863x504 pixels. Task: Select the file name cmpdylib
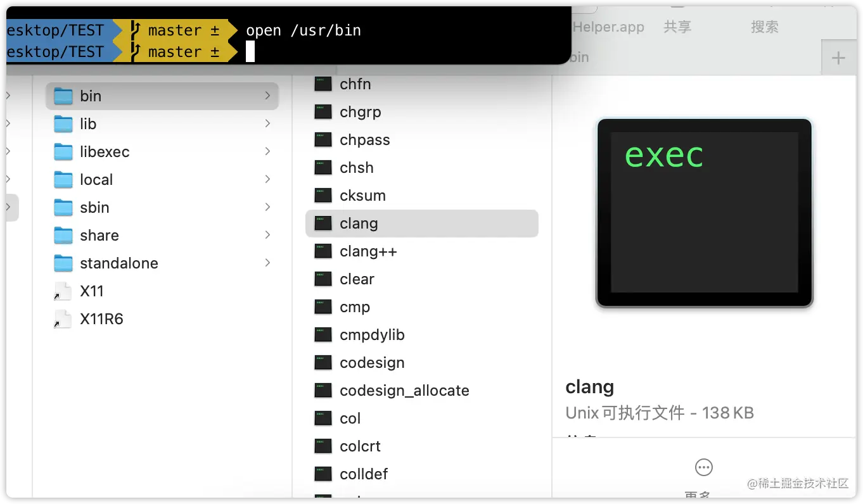pyautogui.click(x=372, y=335)
